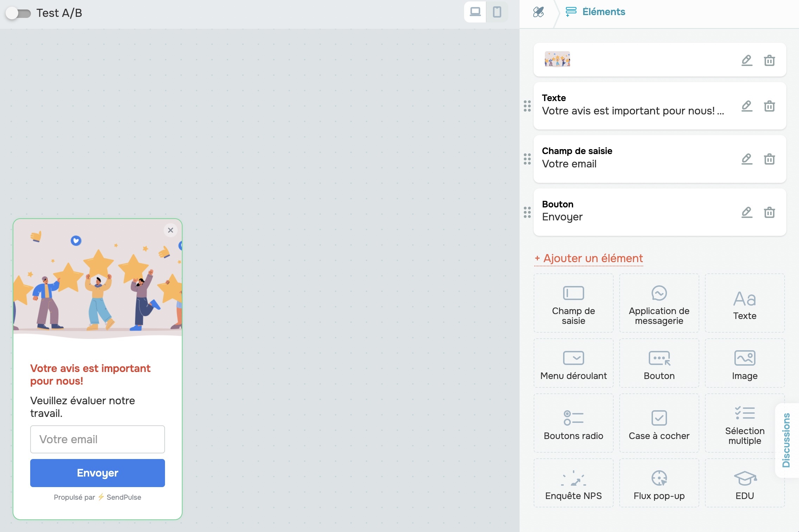
Task: Delete the Bouton Envoyer element
Action: 770,212
